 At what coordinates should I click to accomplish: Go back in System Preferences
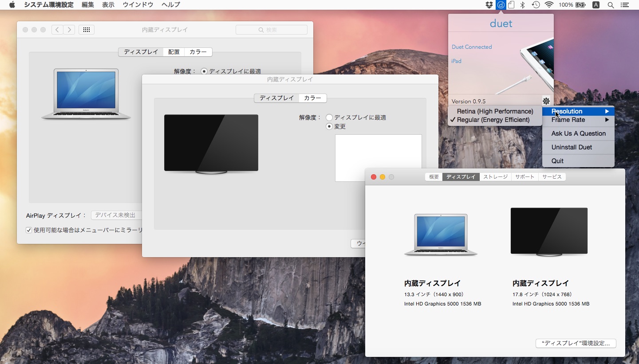57,30
